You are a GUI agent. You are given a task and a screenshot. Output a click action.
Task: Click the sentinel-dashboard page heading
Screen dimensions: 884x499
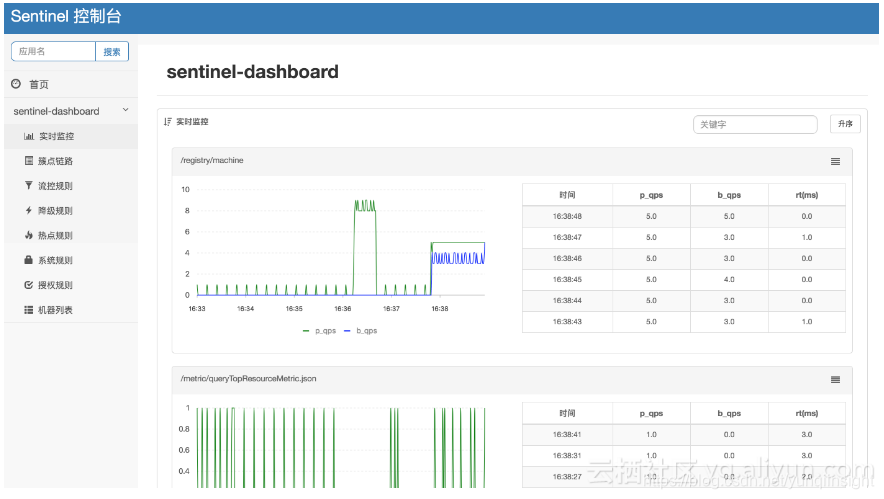point(253,72)
